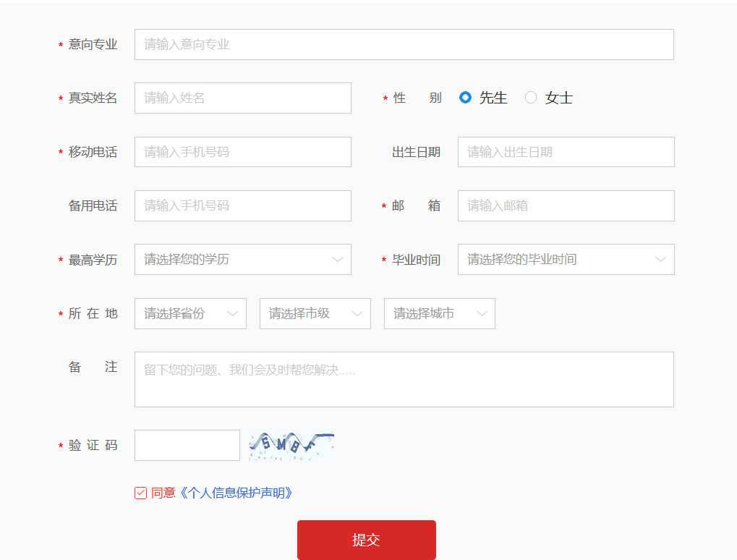
Task: Click the 出生日期 birth date input field
Action: click(x=566, y=151)
